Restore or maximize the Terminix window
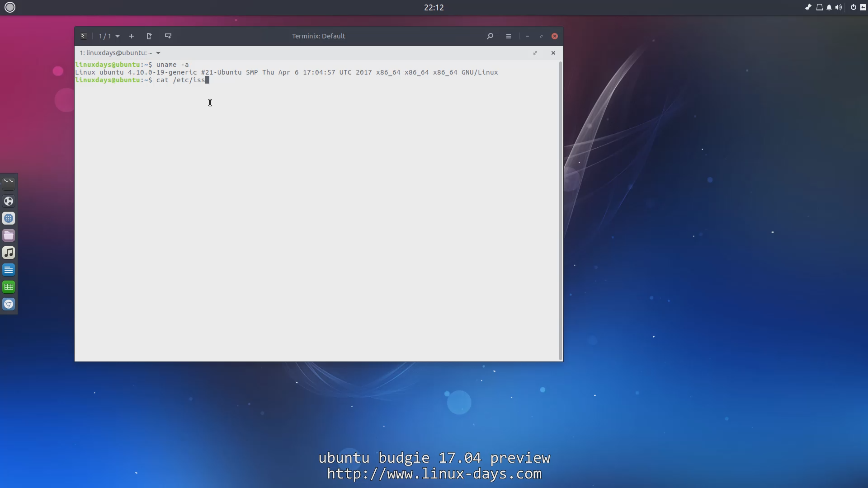 (x=541, y=36)
